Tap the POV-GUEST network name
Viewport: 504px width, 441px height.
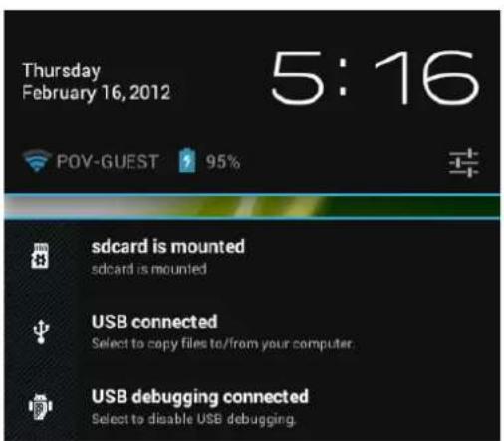pyautogui.click(x=108, y=162)
